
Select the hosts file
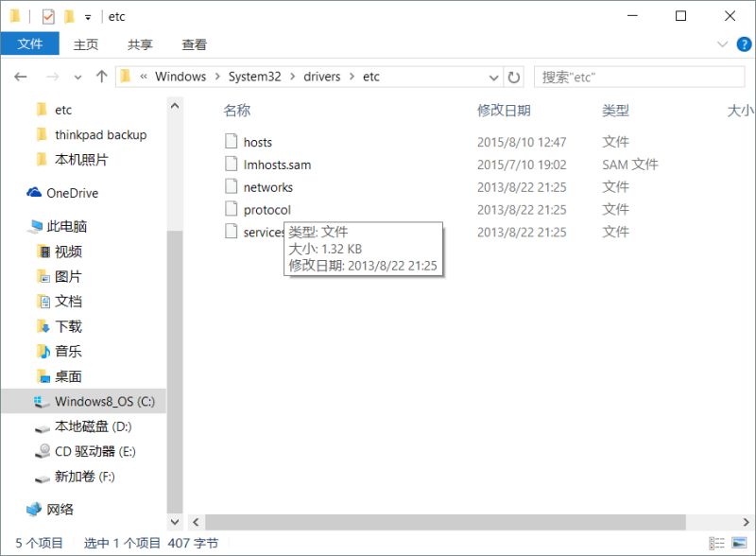click(259, 142)
